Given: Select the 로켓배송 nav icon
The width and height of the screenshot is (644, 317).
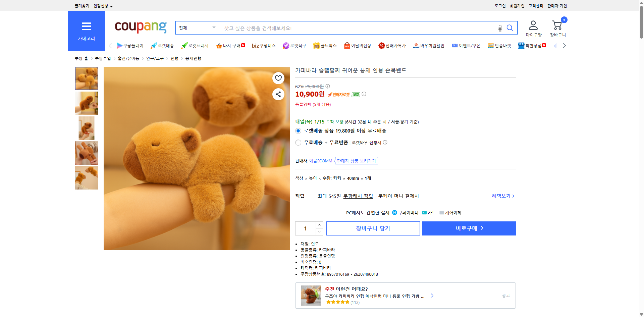Looking at the screenshot, I should [162, 46].
